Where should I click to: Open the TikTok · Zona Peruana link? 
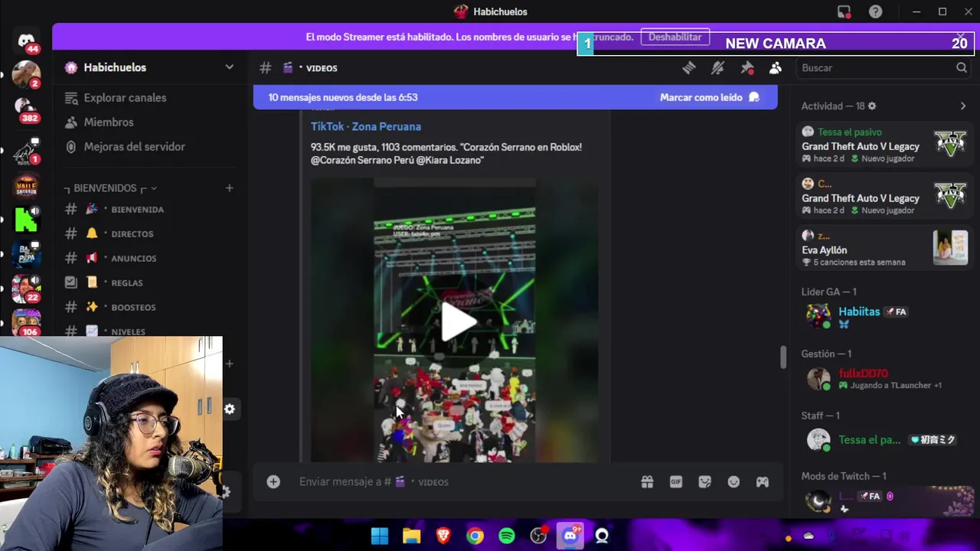point(366,126)
